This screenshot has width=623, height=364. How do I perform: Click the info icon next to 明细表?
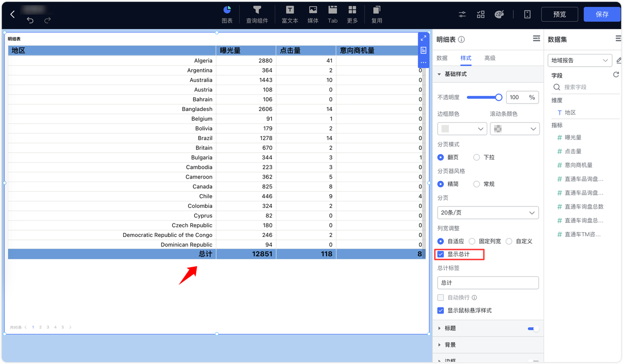coord(461,39)
